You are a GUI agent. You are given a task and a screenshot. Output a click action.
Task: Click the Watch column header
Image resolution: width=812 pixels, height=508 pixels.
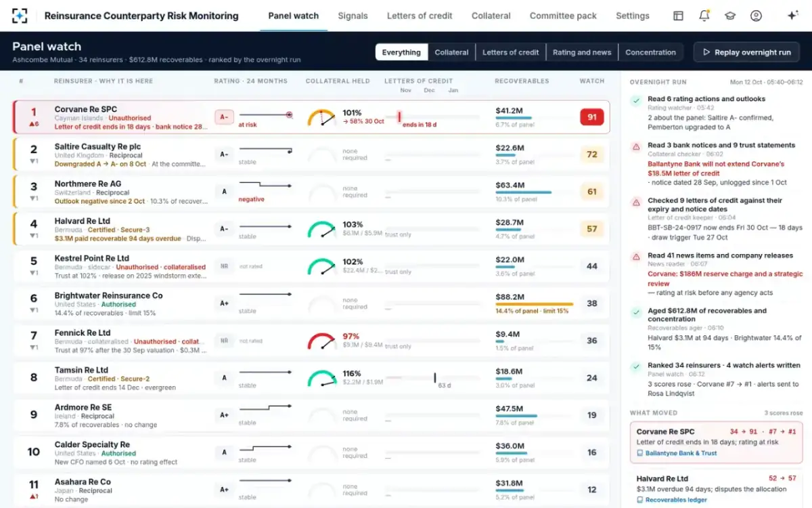(592, 81)
